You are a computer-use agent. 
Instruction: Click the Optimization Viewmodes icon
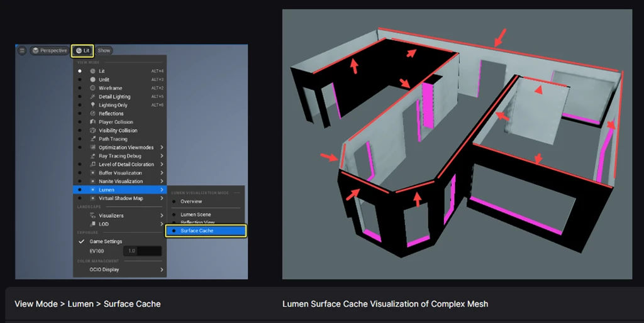[x=93, y=147]
